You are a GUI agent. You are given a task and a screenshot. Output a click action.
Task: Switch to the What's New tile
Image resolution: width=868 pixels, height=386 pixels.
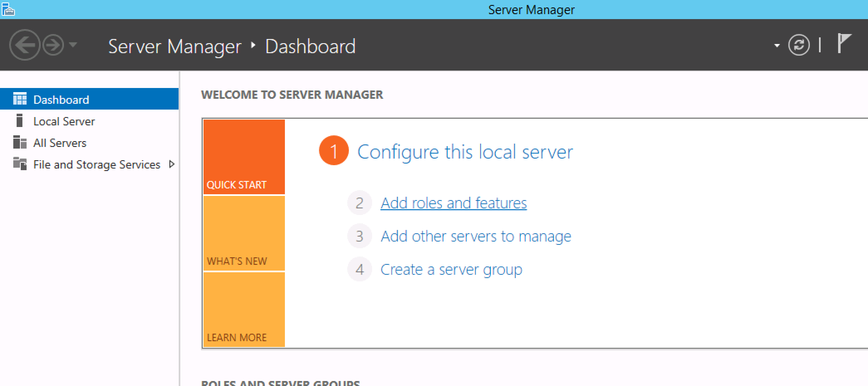[244, 233]
